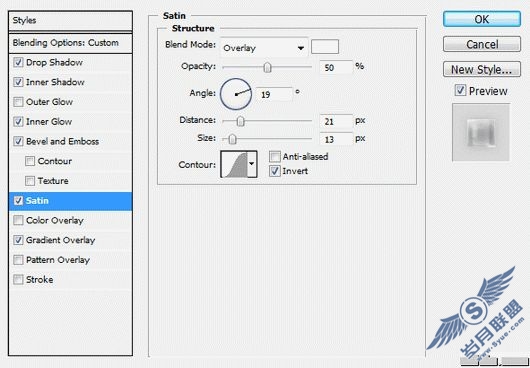Toggle the Preview checkbox

(x=460, y=91)
